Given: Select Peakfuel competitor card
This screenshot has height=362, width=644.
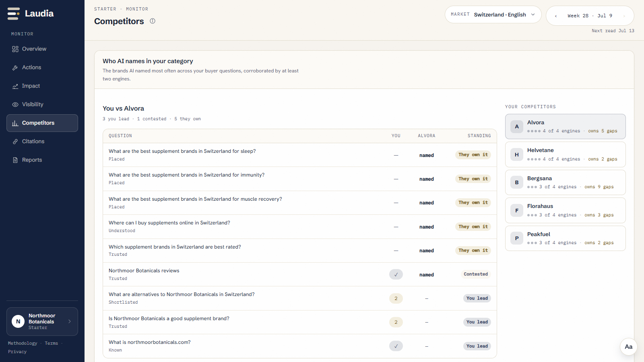Looking at the screenshot, I should coord(566,238).
